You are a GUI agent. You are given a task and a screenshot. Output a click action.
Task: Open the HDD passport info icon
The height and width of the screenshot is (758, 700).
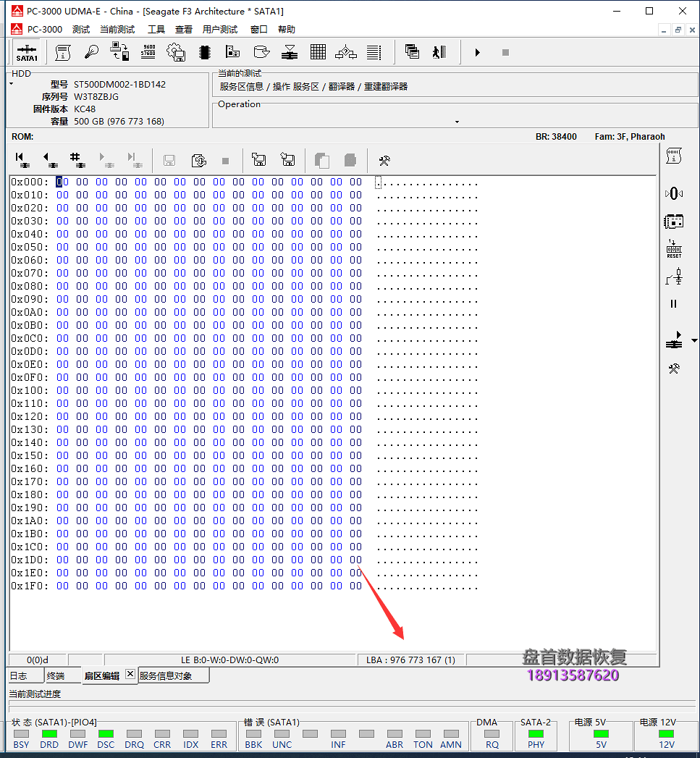tap(63, 52)
